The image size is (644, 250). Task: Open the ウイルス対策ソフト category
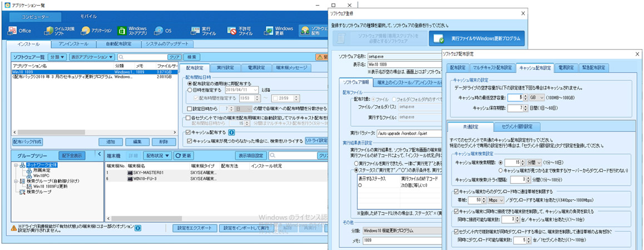[59, 31]
